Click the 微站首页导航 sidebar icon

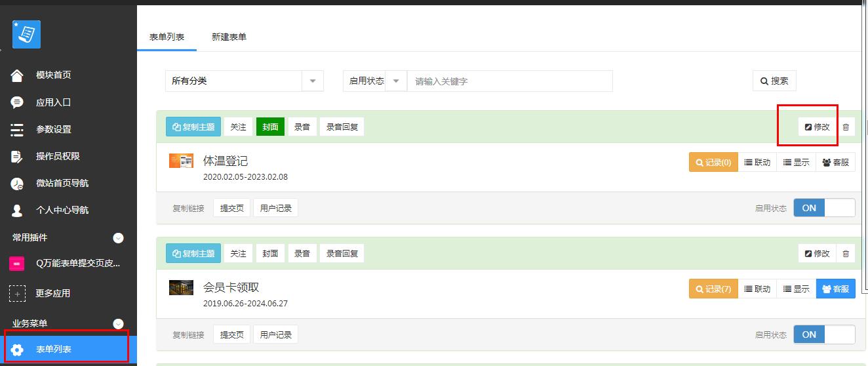(x=17, y=184)
